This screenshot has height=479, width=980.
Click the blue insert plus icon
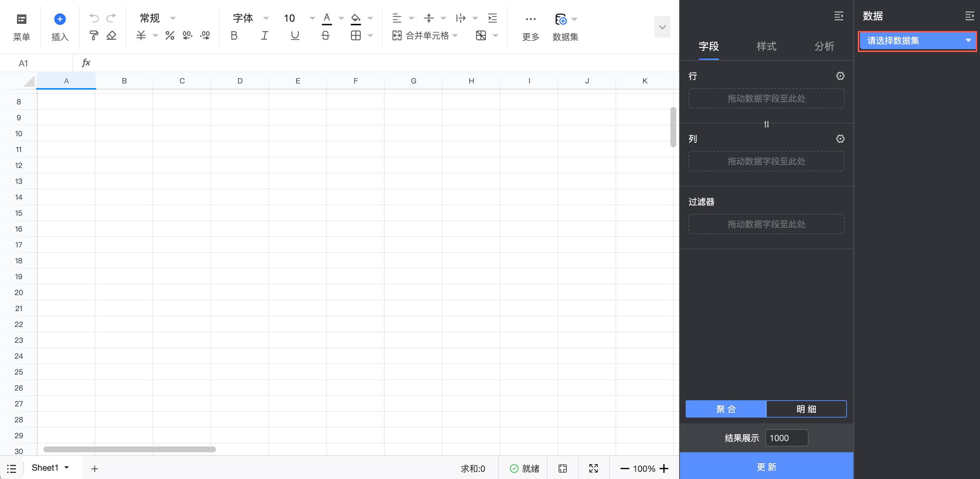[x=60, y=19]
